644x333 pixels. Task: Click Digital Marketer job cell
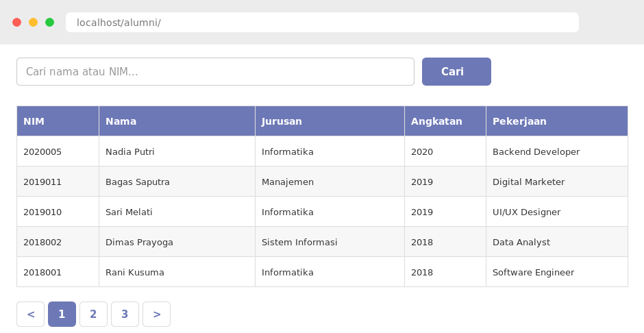click(557, 182)
